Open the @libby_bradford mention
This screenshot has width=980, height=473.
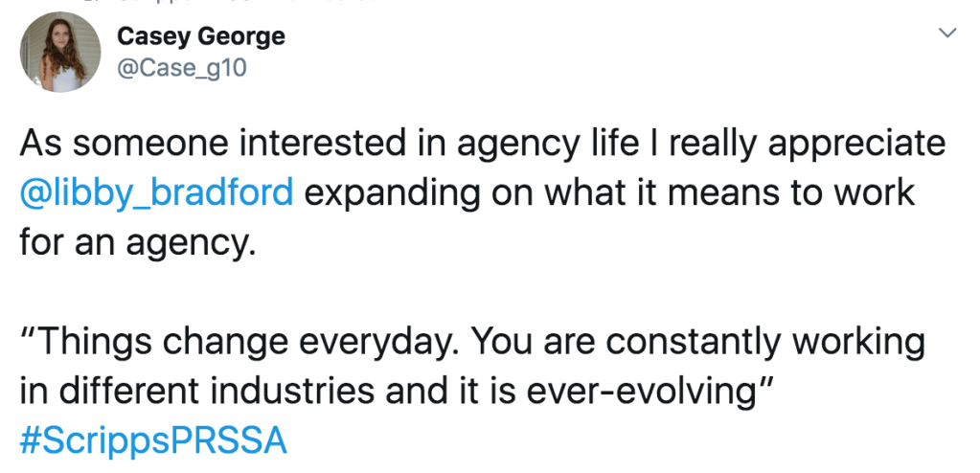(x=157, y=192)
